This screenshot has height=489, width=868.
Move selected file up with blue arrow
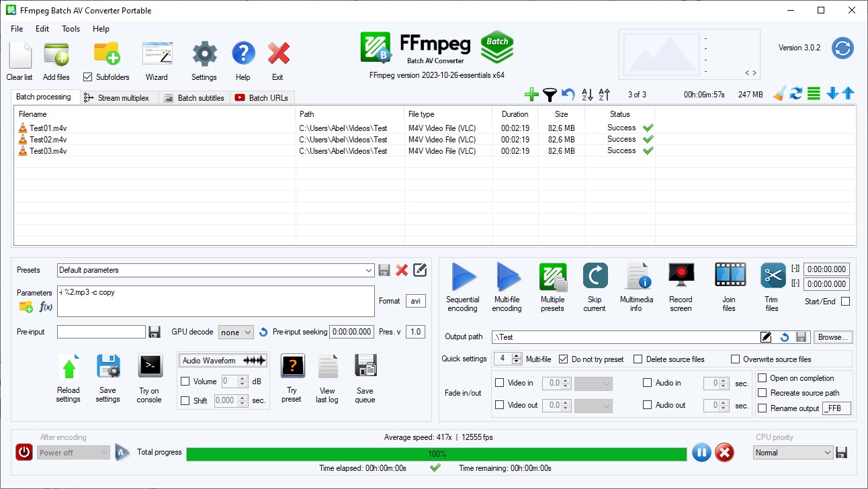click(x=849, y=94)
